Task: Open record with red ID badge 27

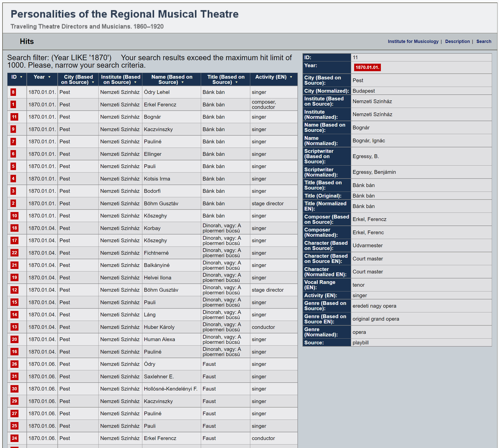Action: [x=14, y=414]
